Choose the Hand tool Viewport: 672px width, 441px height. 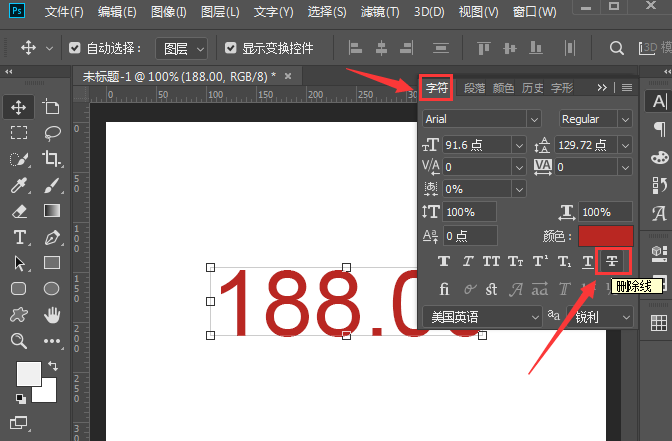[52, 315]
